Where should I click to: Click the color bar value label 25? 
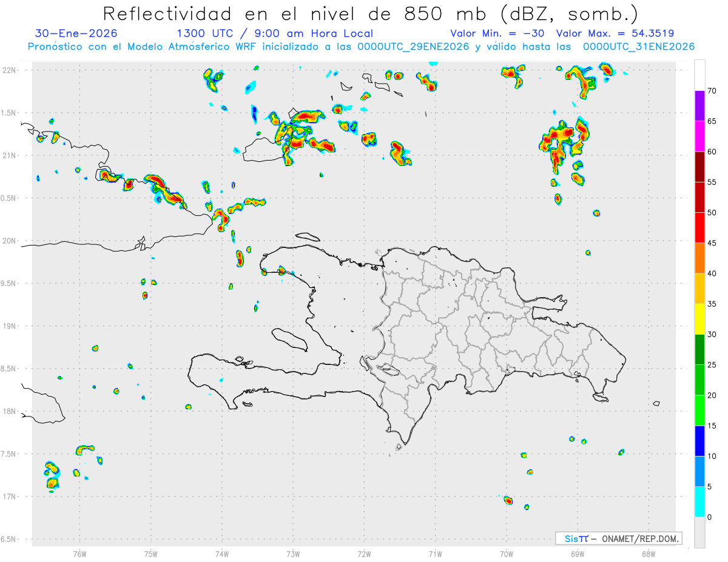point(712,365)
